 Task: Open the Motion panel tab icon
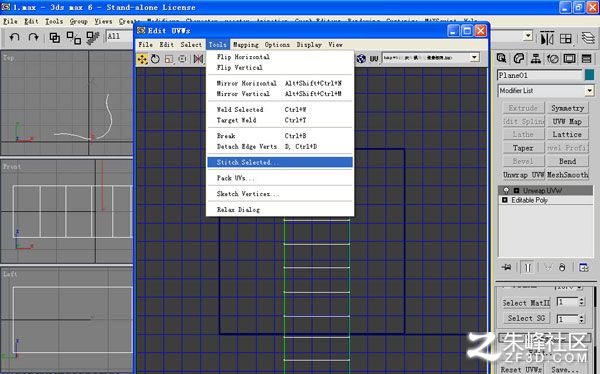(553, 59)
